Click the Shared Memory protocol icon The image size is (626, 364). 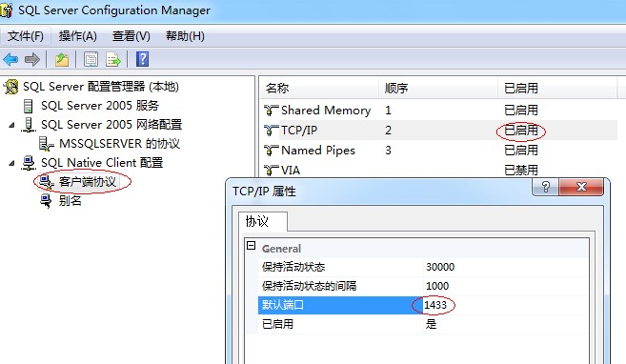pyautogui.click(x=272, y=111)
